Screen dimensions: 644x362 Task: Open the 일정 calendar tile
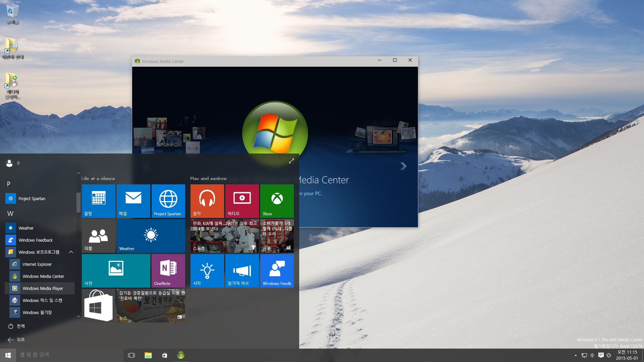pyautogui.click(x=99, y=201)
